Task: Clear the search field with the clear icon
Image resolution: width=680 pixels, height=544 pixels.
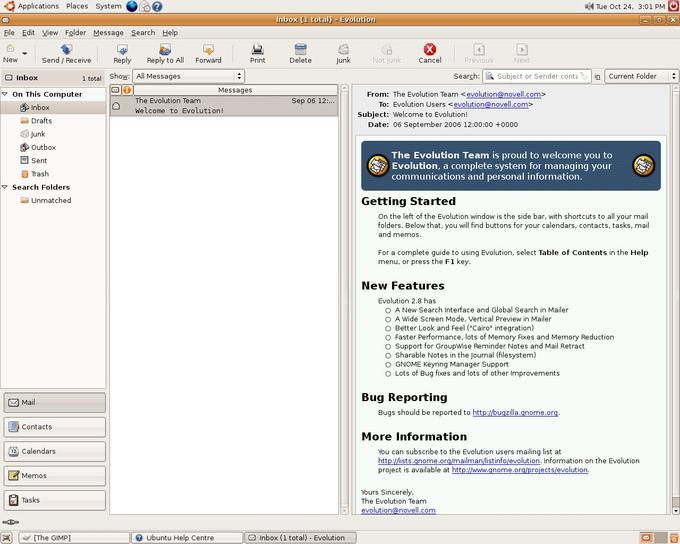Action: click(x=585, y=76)
